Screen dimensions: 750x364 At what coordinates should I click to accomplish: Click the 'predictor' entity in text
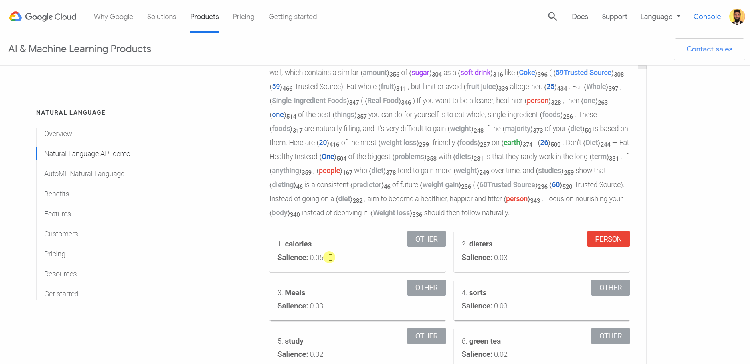point(367,185)
